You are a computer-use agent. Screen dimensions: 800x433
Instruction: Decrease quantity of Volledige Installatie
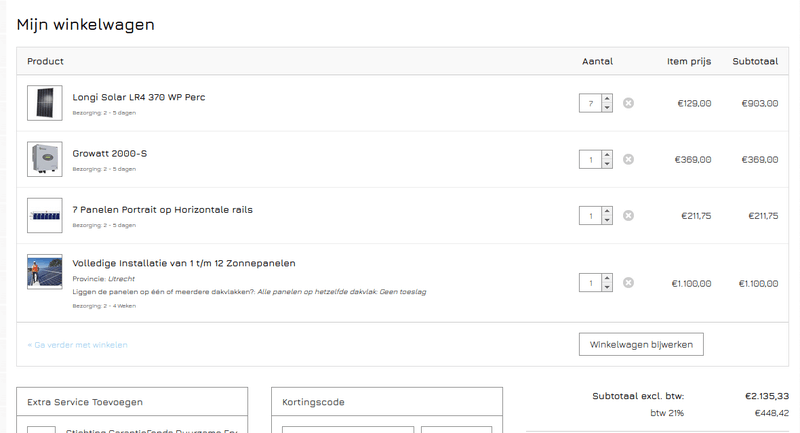click(x=607, y=287)
